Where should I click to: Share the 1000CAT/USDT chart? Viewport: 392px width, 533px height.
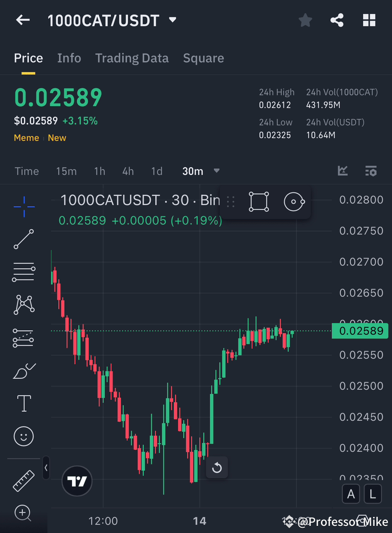point(337,20)
